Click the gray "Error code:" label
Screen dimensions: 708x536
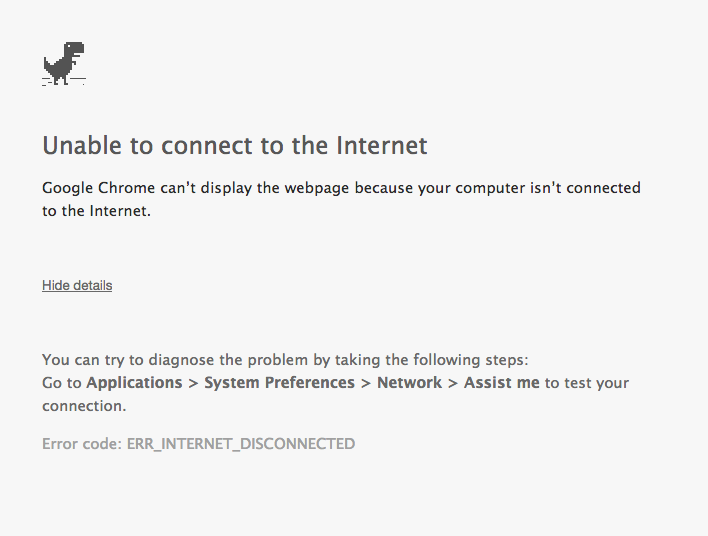(82, 443)
